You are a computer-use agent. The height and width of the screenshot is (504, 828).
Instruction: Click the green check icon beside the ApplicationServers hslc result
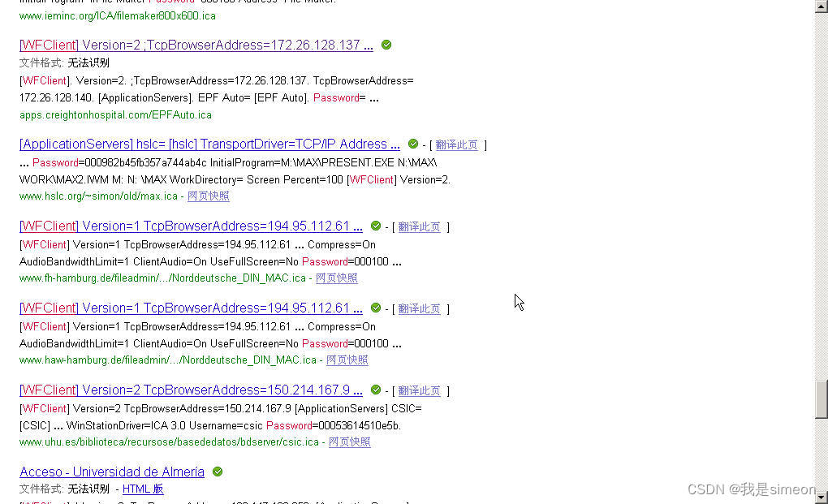413,144
